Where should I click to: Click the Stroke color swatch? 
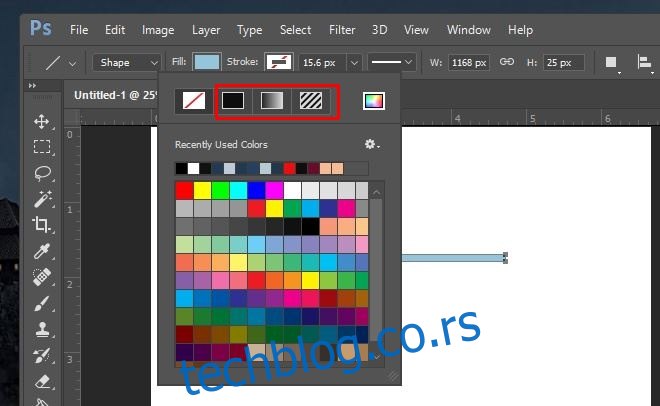click(279, 62)
